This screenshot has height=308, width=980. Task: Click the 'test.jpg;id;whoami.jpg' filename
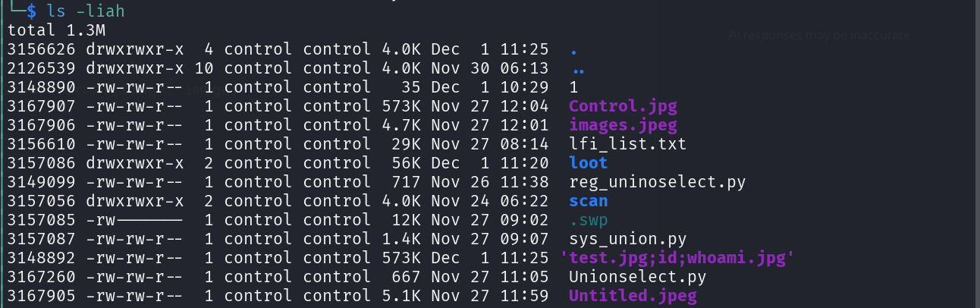pos(677,258)
